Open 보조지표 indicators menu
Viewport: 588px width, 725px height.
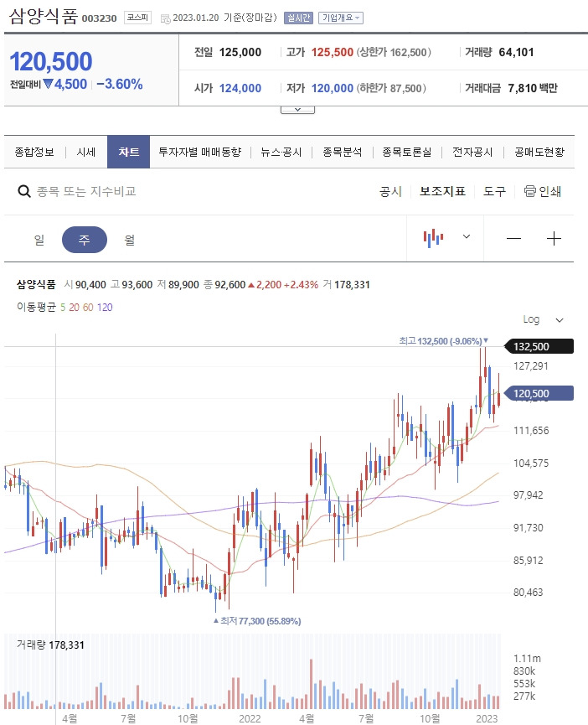coord(442,191)
